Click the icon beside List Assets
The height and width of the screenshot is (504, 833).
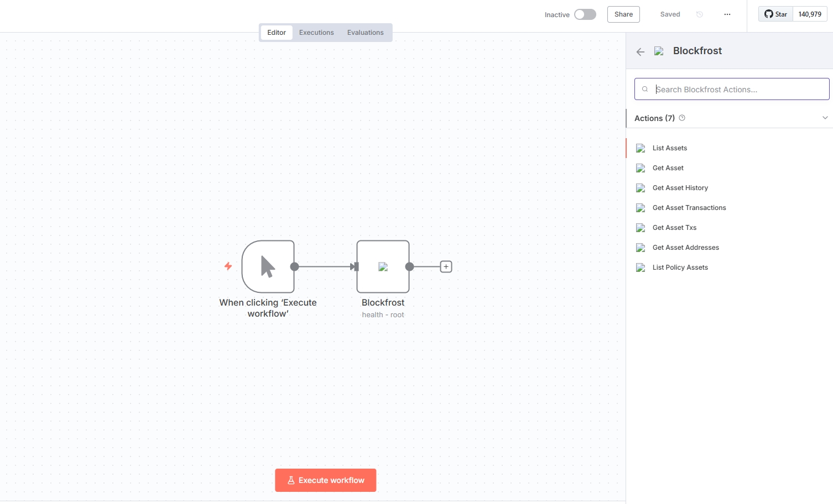coord(641,148)
